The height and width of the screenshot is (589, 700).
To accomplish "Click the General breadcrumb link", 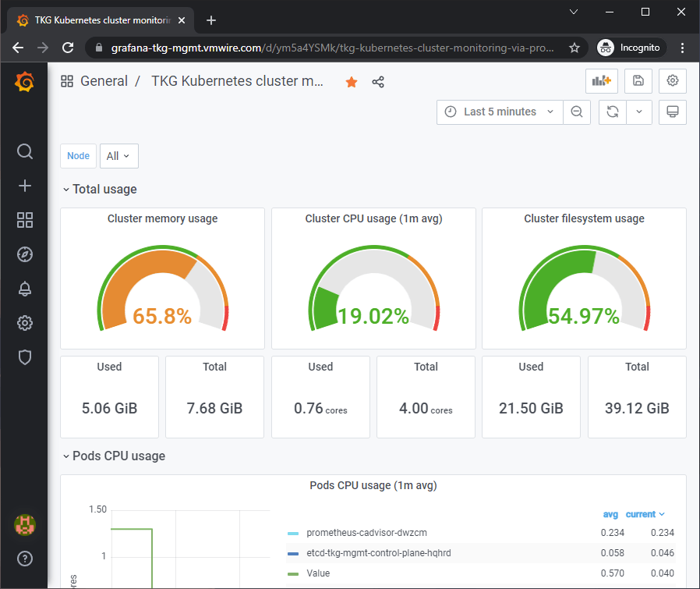I will [x=104, y=81].
